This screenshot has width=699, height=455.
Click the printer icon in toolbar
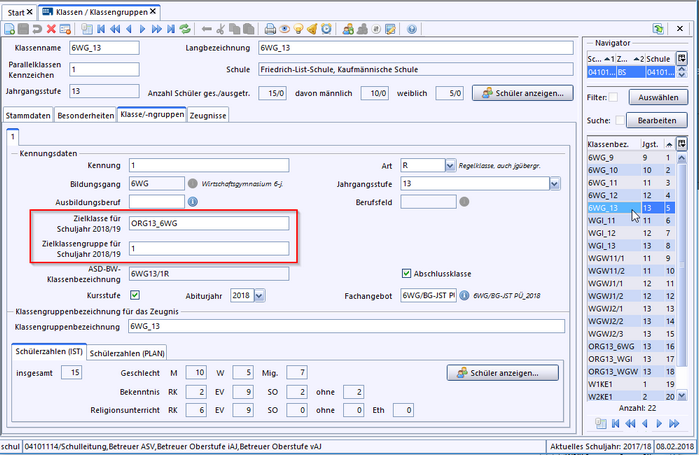tap(269, 30)
